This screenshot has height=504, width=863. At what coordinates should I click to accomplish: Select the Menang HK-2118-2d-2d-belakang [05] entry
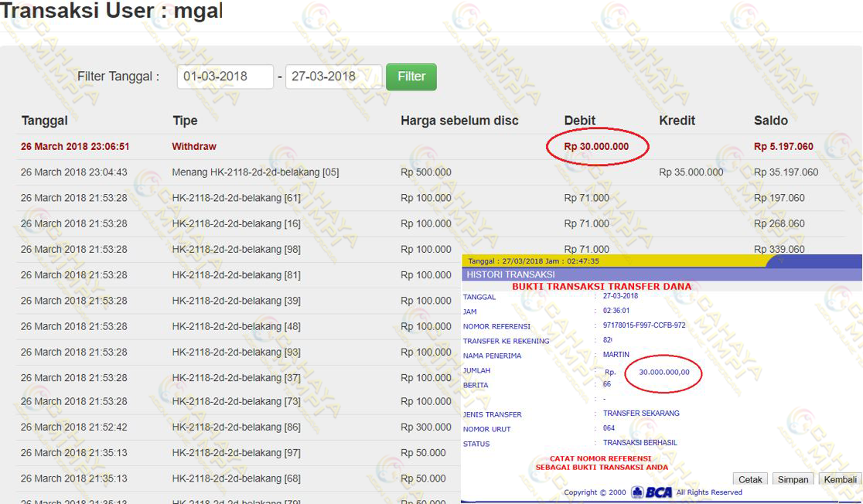(255, 172)
